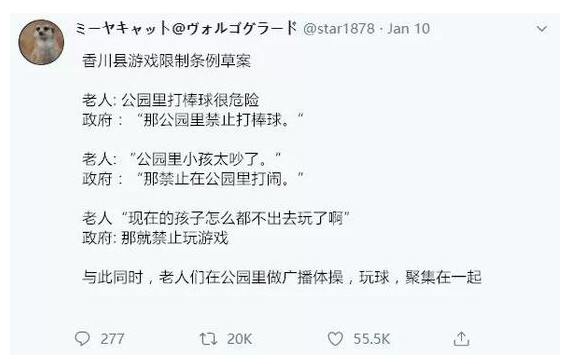The image size is (565, 364).
Task: Open the ミーヤキャット display name profile
Action: [x=186, y=28]
